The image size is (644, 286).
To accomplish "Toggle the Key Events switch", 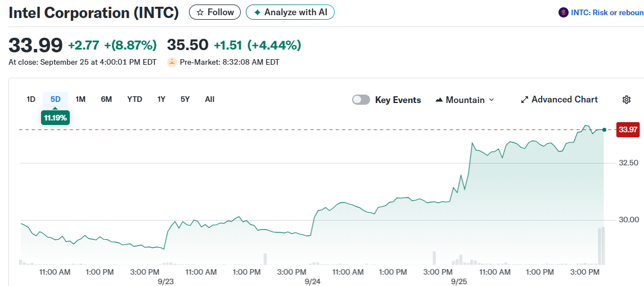I will [x=361, y=100].
